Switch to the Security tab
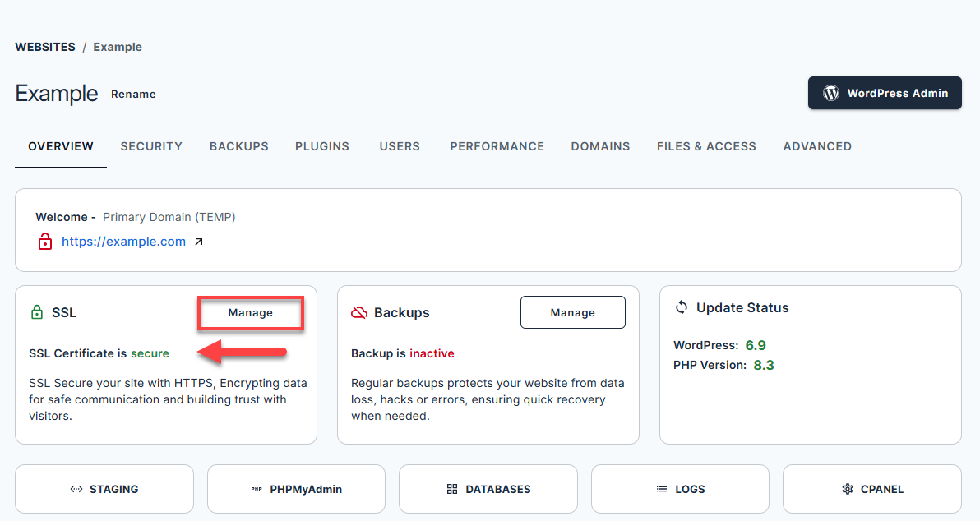980x521 pixels. pyautogui.click(x=151, y=146)
